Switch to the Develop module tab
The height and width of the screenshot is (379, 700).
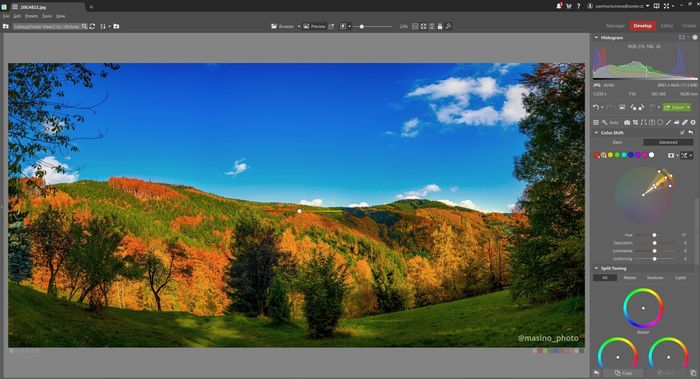(642, 26)
